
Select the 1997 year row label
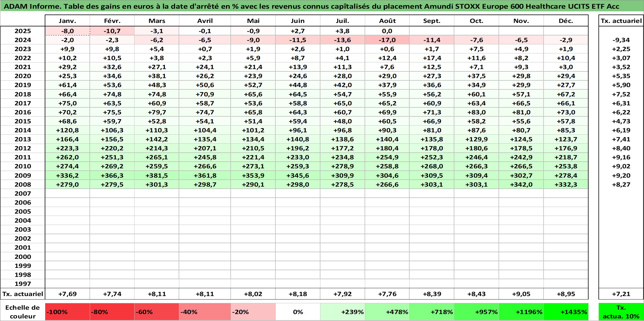[23, 284]
